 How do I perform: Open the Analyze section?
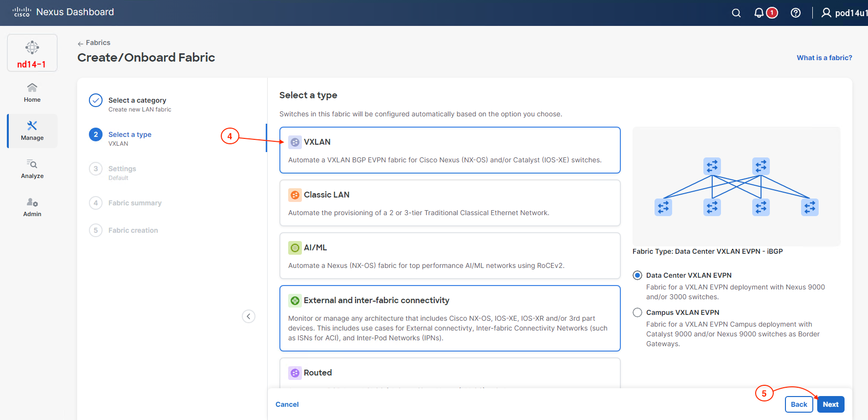pos(32,169)
